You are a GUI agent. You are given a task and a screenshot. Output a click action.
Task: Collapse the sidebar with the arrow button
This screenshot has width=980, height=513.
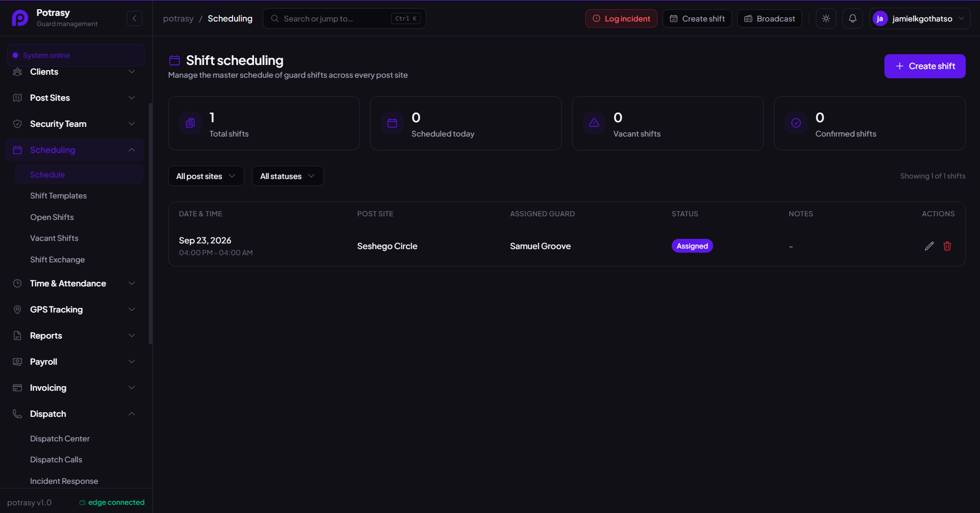pos(134,18)
